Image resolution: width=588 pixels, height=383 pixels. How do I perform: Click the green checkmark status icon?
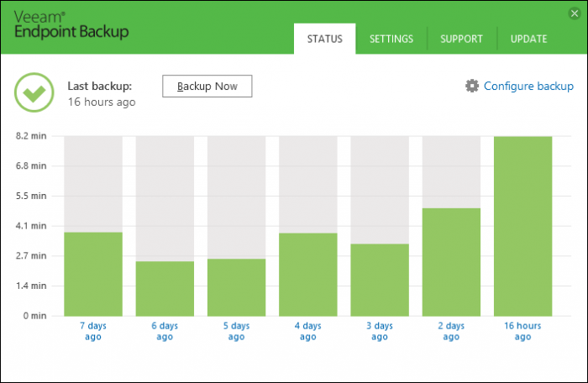point(34,92)
